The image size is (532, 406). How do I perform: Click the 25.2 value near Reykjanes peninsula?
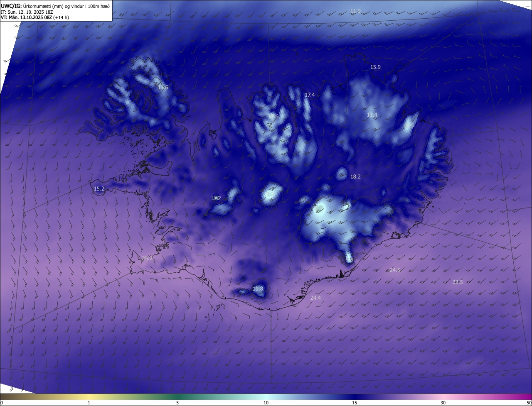click(x=147, y=259)
